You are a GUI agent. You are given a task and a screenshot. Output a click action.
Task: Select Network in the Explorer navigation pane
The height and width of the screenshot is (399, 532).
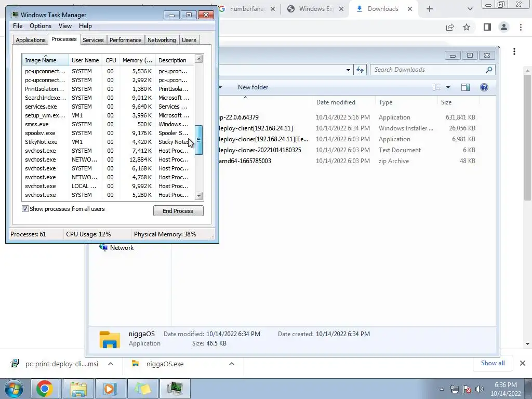117,248
